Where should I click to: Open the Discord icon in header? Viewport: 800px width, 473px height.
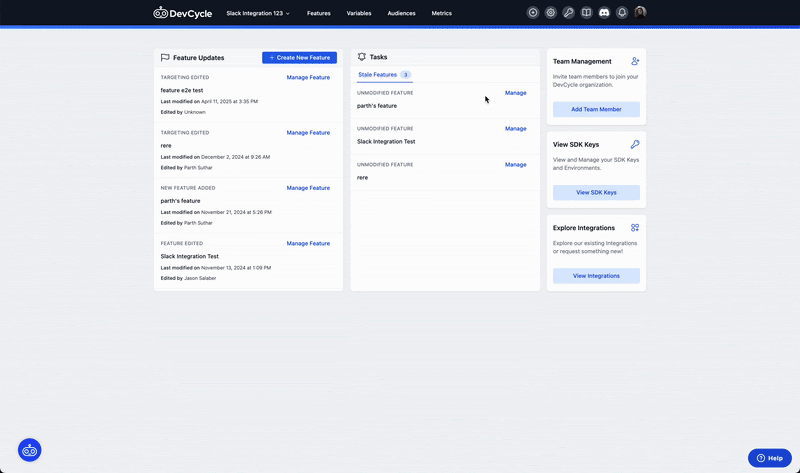pyautogui.click(x=604, y=13)
